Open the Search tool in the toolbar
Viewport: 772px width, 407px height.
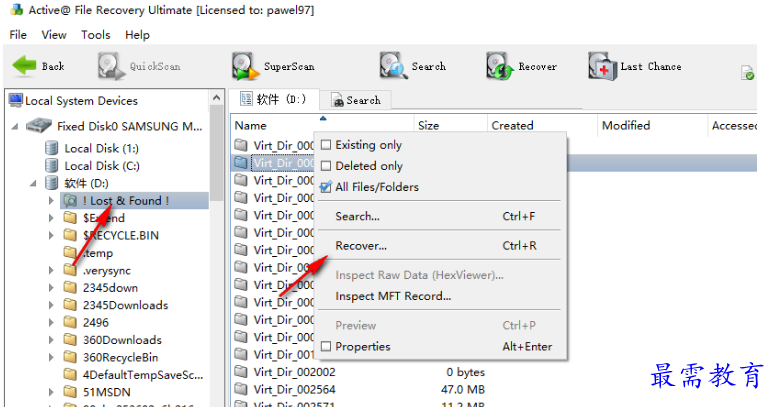pos(413,66)
